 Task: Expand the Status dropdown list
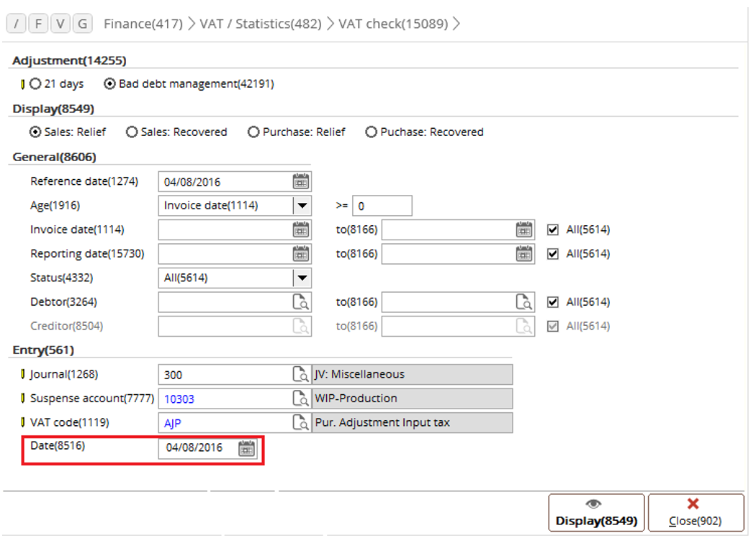coord(302,278)
